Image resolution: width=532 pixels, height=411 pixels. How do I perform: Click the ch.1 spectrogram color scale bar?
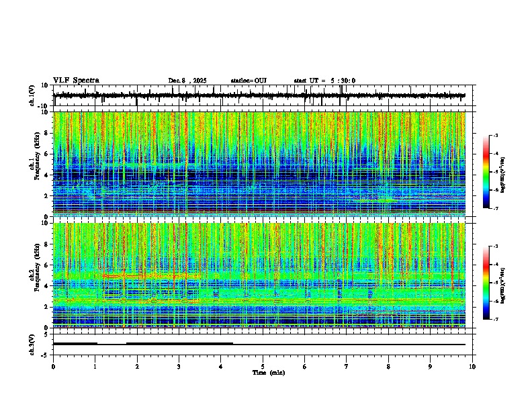click(x=486, y=172)
